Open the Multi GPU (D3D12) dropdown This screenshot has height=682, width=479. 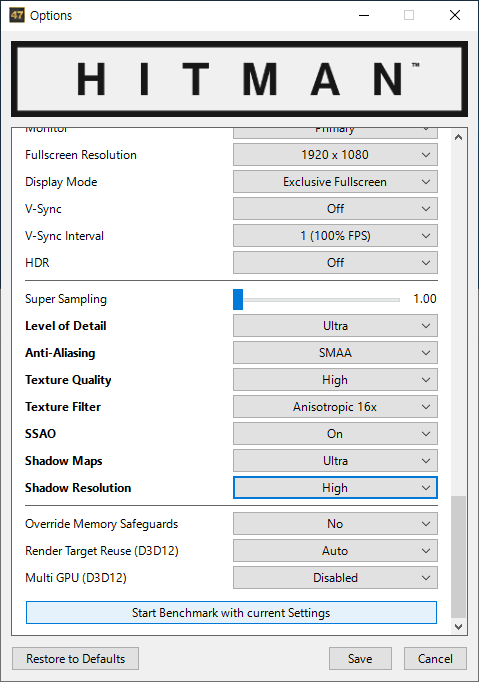pos(335,578)
